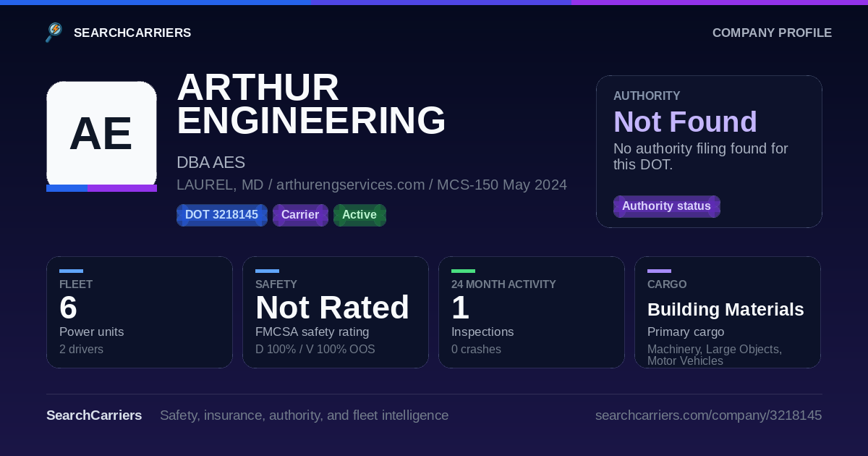868x456 pixels.
Task: Click the SearchCarriers footer brand name
Action: pyautogui.click(x=94, y=415)
